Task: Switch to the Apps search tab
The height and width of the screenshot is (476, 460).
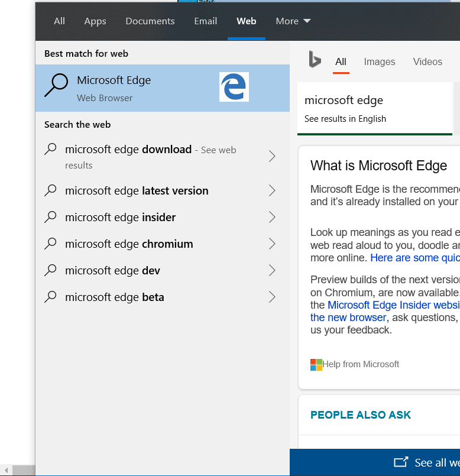Action: pos(95,21)
